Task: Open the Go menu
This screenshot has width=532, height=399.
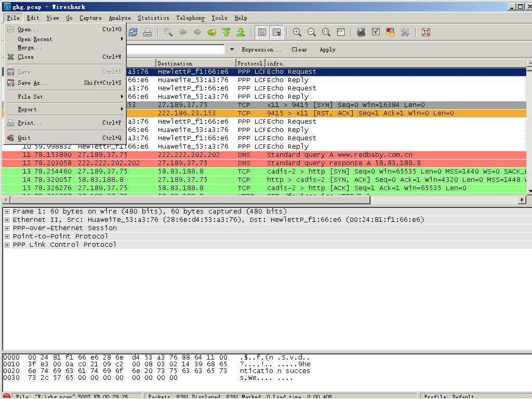Action: click(69, 18)
